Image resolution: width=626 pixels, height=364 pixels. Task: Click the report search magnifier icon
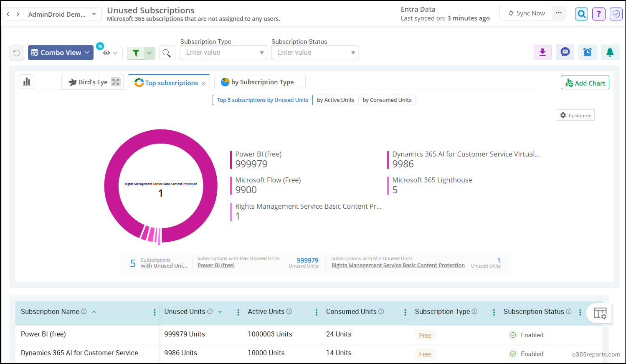coord(167,53)
